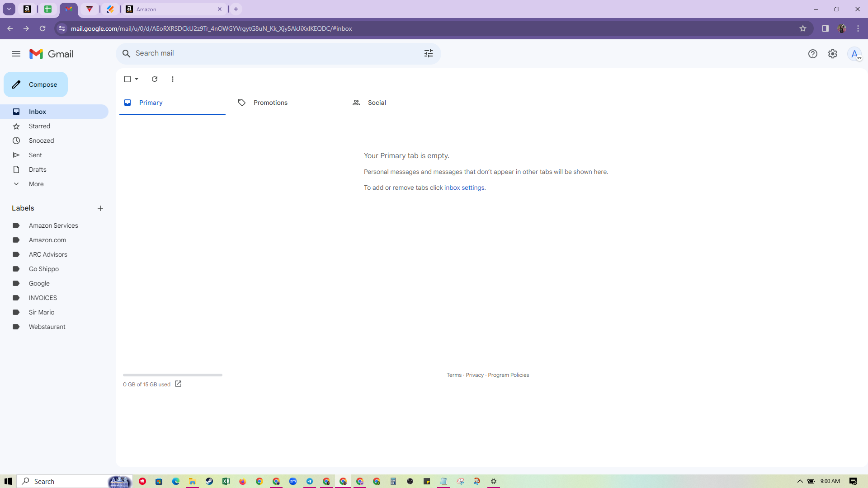Viewport: 868px width, 488px height.
Task: Reload the page with browser reload icon
Action: [42, 28]
